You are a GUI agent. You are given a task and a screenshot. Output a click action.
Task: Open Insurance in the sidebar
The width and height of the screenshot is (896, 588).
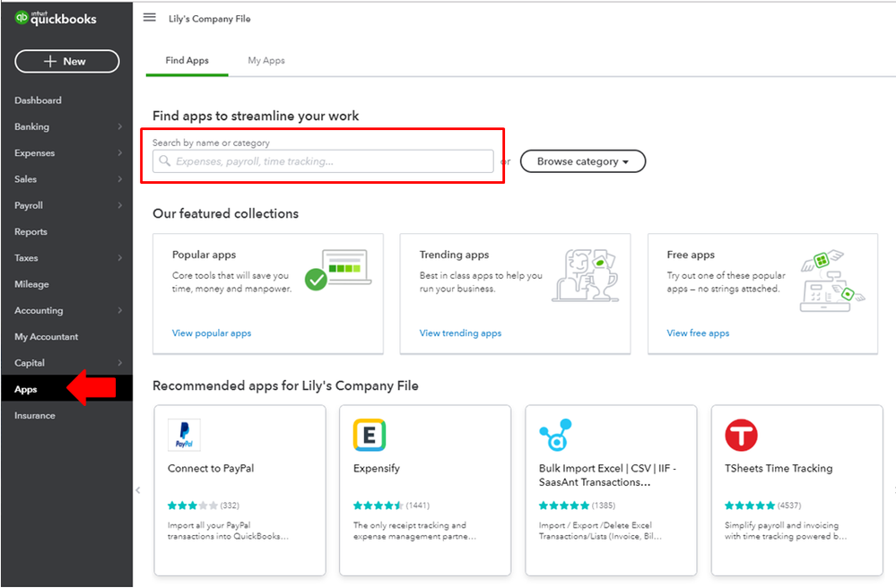(x=35, y=416)
